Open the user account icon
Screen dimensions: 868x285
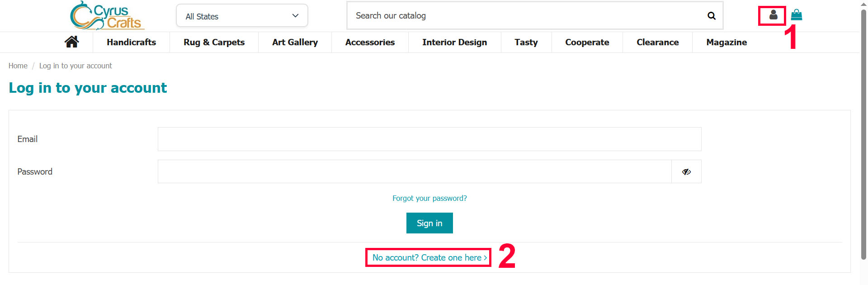point(773,15)
